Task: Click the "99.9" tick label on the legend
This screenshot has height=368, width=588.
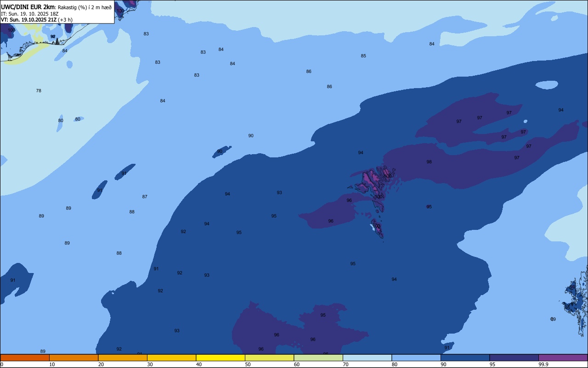Action: (543, 364)
